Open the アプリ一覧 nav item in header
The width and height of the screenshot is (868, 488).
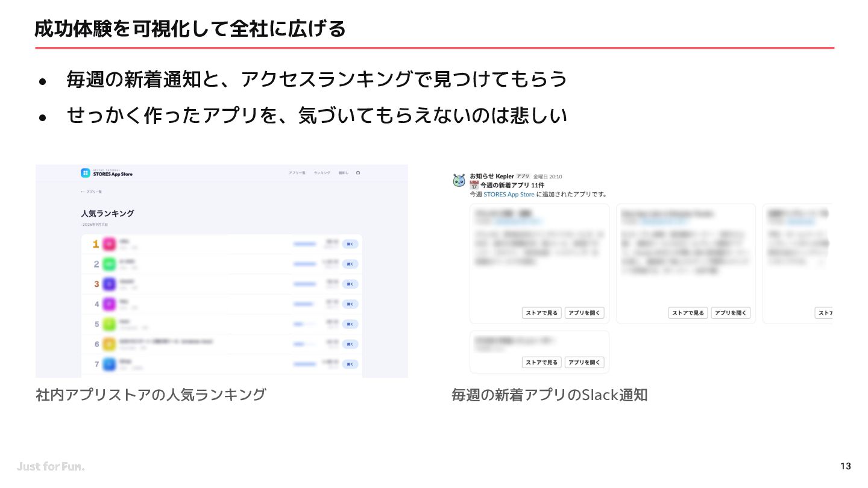pyautogui.click(x=297, y=173)
